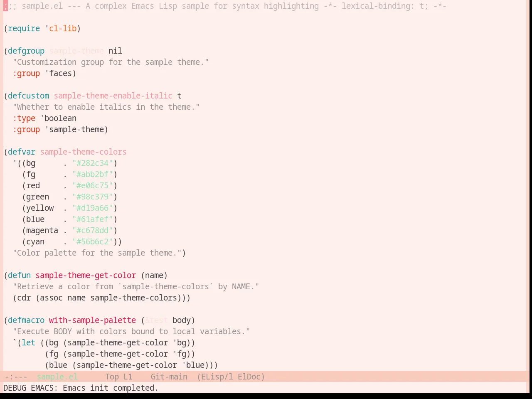Click the with-sample-palette macro name
Screen dimensions: 532x399
point(92,320)
